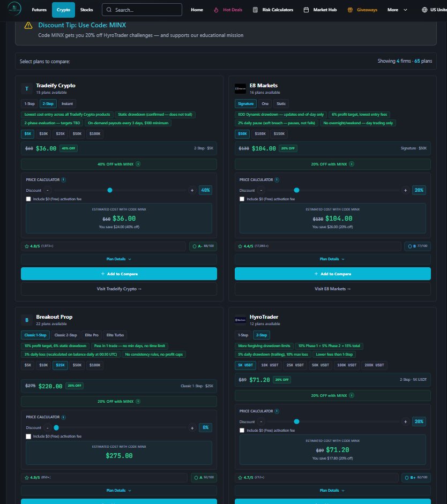Click the Giveaways gift icon
The image size is (447, 504).
coord(350,10)
